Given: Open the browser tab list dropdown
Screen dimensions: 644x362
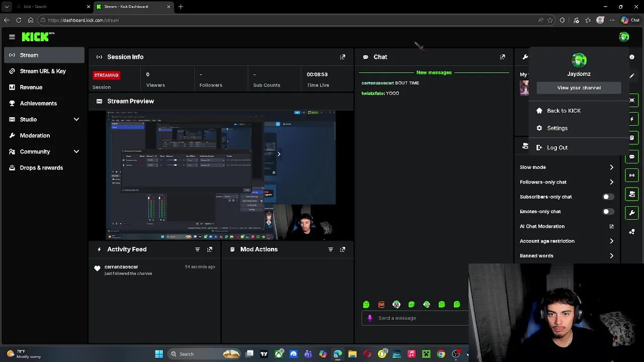Looking at the screenshot, I should pos(7,7).
